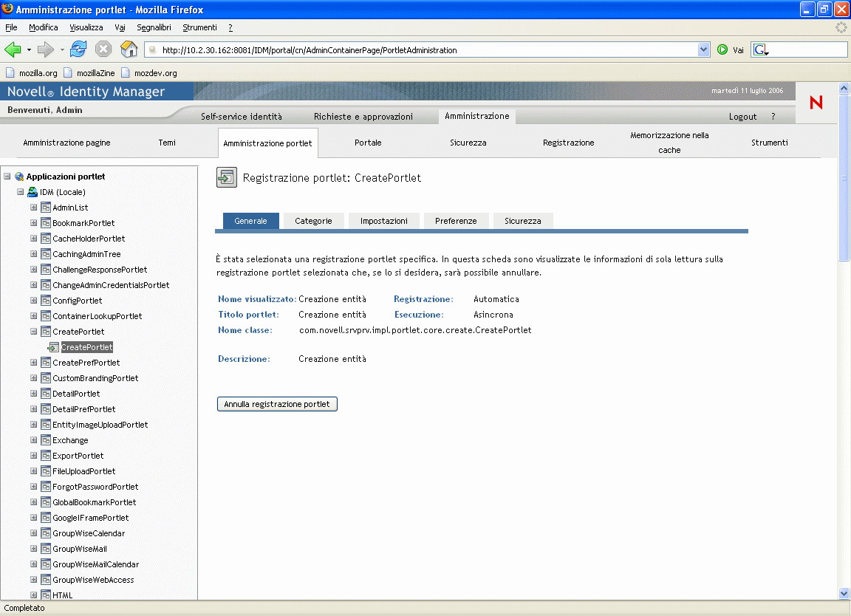
Task: Click the IDM (Locale) application icon
Action: tap(33, 192)
